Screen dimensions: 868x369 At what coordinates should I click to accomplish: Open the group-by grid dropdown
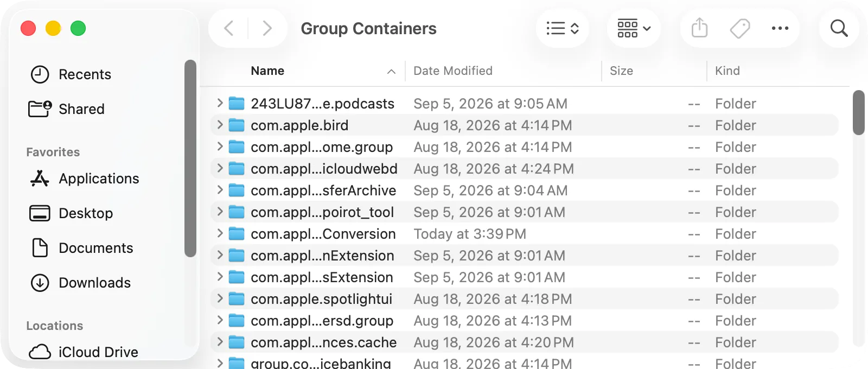pos(634,28)
